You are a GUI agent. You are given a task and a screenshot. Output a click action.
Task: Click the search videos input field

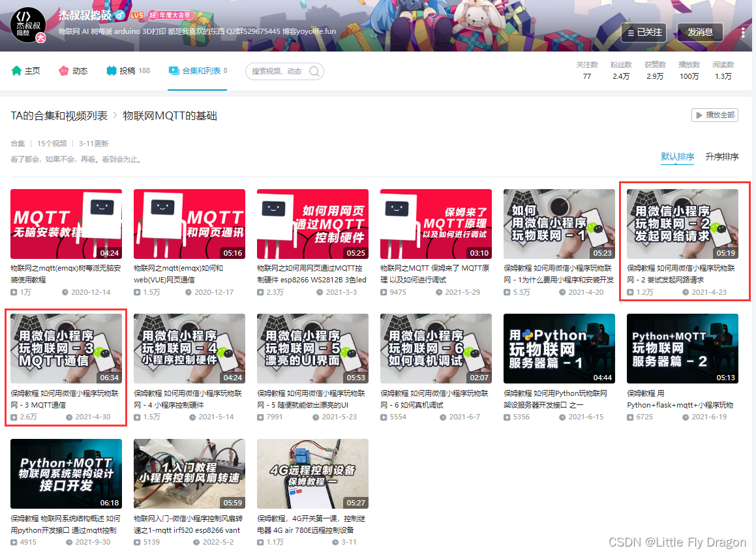coord(277,71)
